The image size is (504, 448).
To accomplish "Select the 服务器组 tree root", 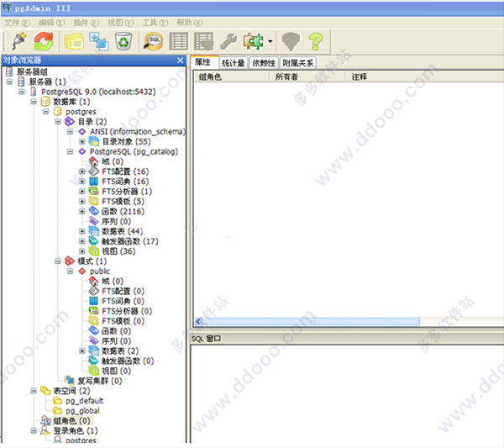I will [x=32, y=71].
